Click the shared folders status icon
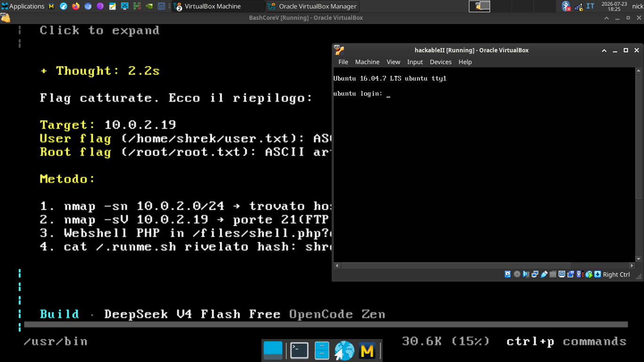The image size is (644, 362). (x=553, y=274)
